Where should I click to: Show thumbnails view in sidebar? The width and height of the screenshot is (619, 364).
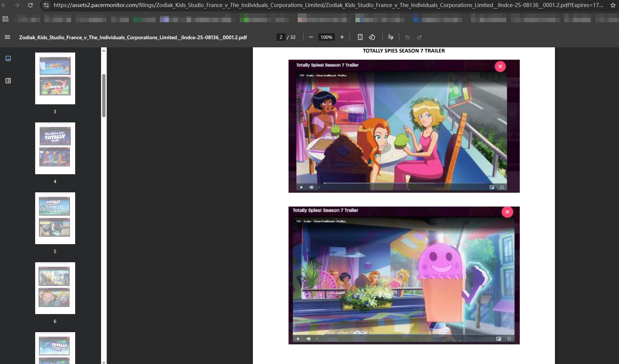click(8, 58)
